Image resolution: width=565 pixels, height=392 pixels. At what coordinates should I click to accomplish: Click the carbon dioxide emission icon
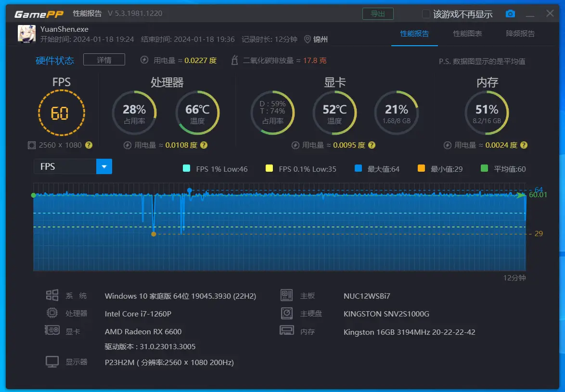234,60
